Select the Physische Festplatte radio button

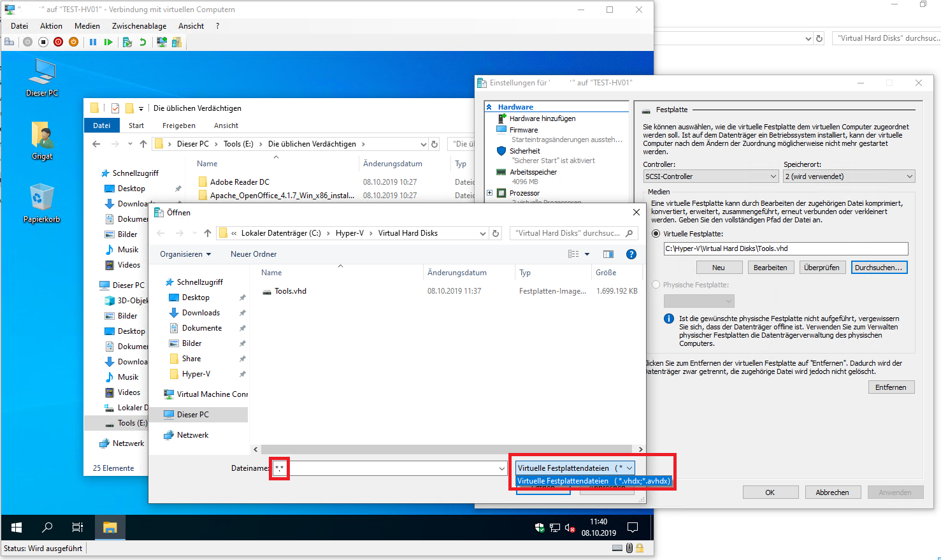656,285
